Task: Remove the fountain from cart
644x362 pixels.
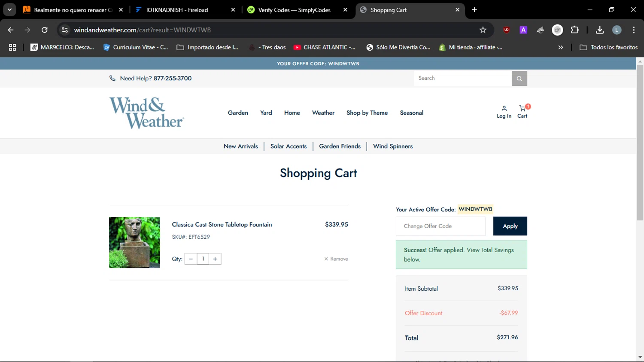Action: pos(336,259)
